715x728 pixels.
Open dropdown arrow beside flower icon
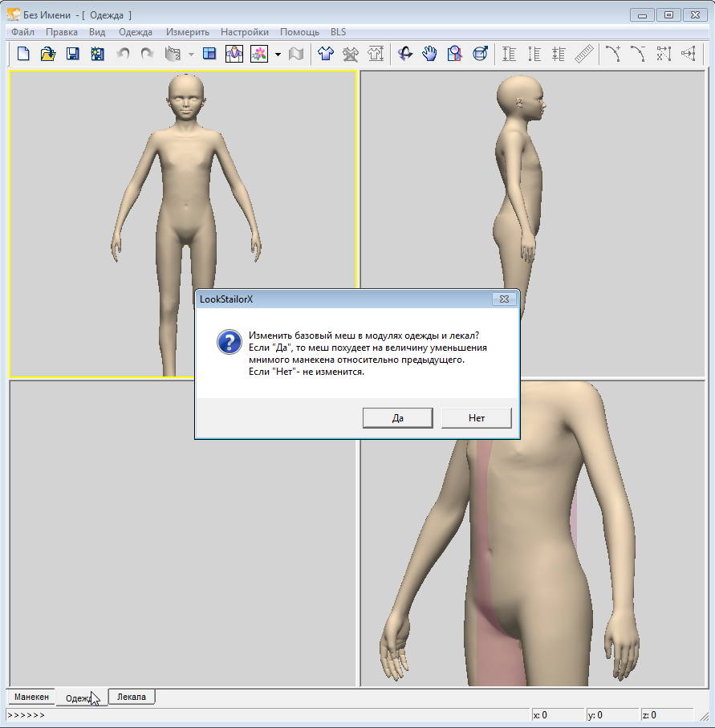[x=277, y=55]
